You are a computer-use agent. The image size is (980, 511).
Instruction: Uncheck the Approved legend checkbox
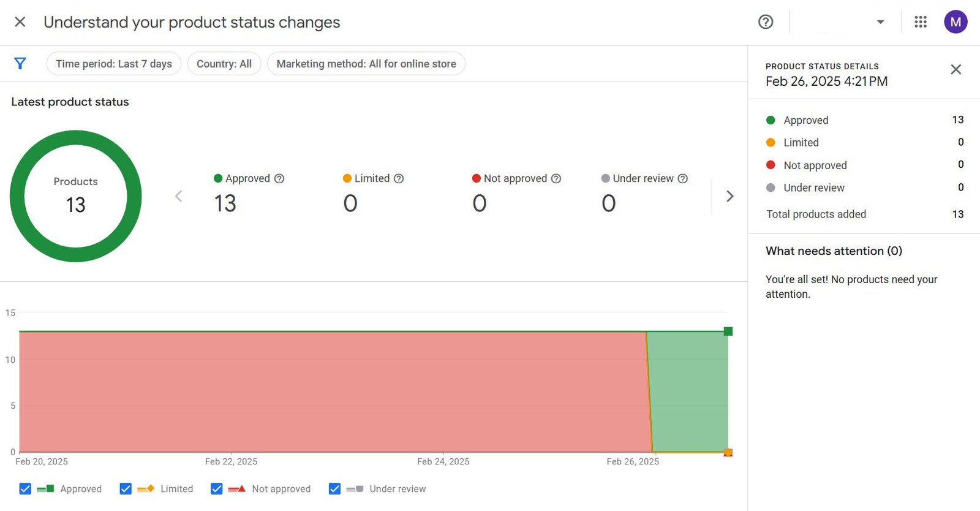pyautogui.click(x=25, y=489)
